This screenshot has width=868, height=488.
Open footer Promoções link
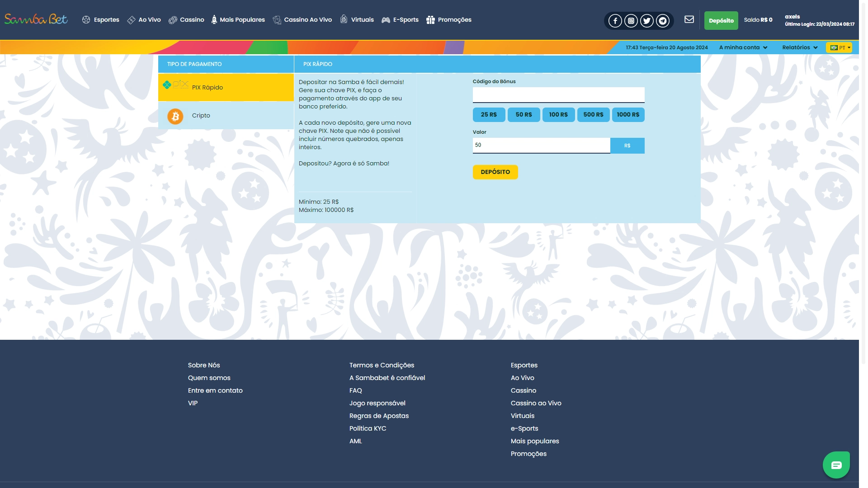(528, 454)
